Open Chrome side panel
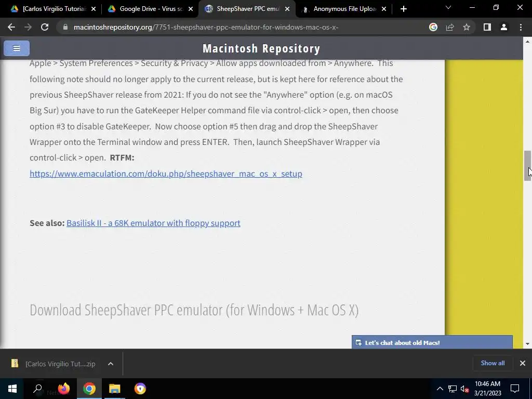 pyautogui.click(x=487, y=27)
